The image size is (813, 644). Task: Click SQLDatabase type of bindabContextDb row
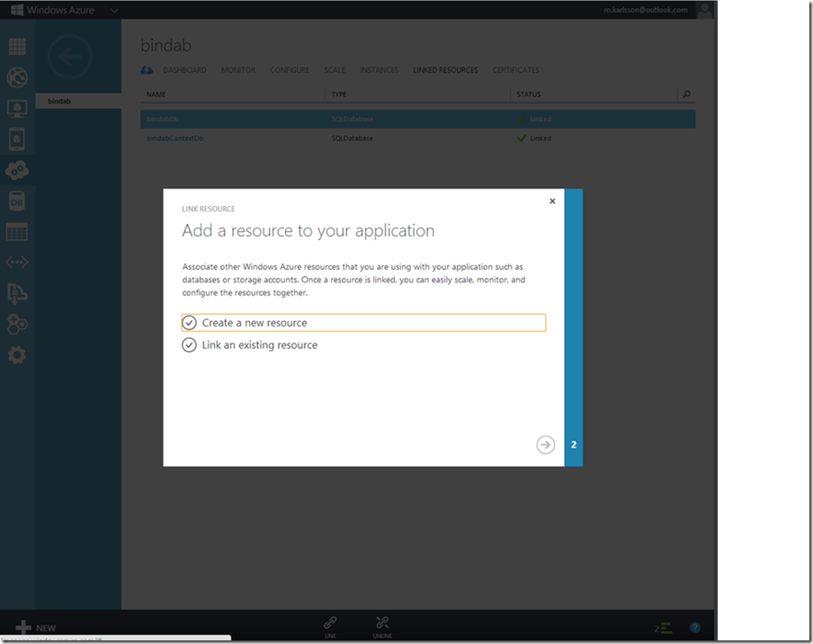coord(352,139)
